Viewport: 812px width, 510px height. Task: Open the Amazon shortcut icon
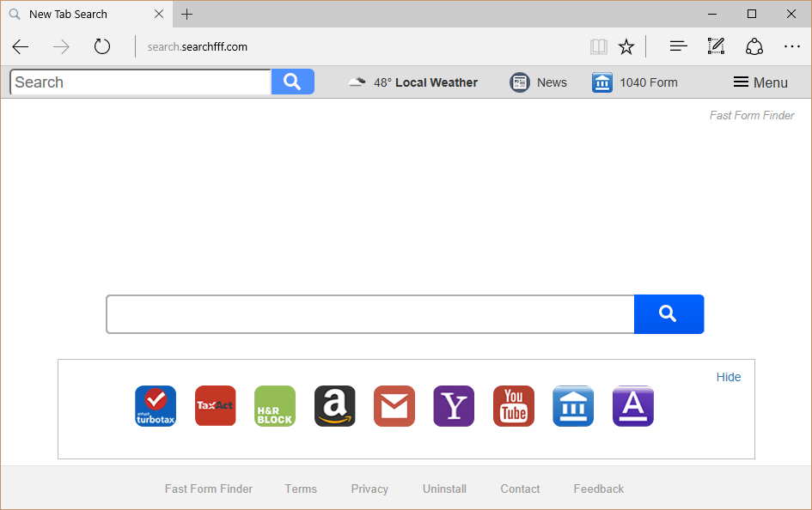pos(334,406)
